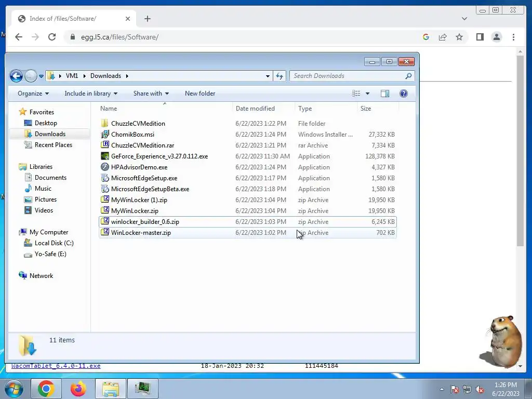The image size is (532, 399).
Task: Open Downloads in navigation pane
Action: (50, 134)
